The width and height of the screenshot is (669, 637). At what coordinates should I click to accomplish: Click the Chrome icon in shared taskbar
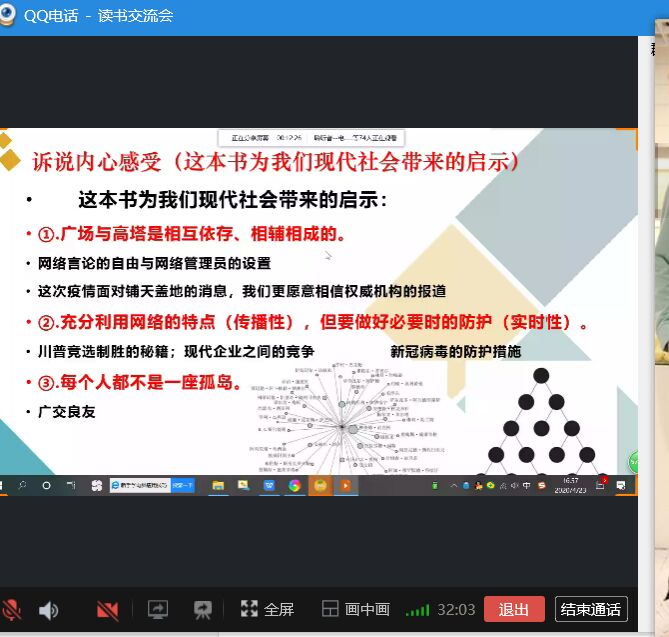pos(295,485)
